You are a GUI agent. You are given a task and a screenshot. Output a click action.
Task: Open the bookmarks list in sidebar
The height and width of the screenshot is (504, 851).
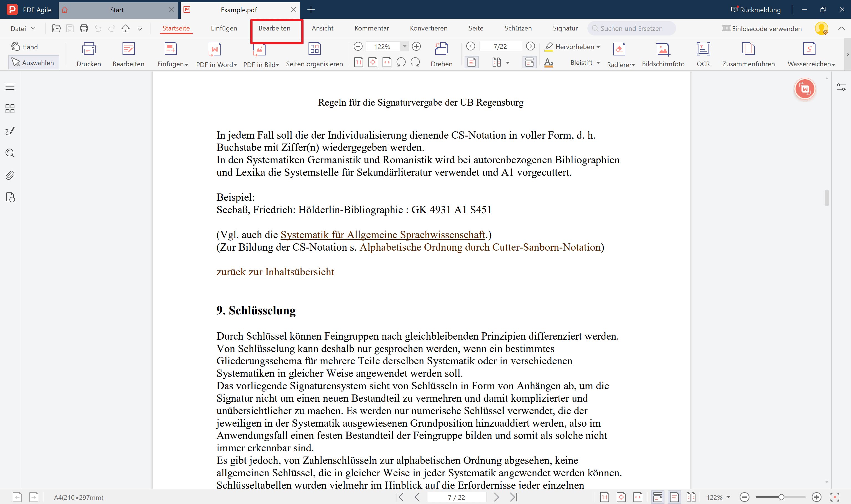(x=10, y=87)
